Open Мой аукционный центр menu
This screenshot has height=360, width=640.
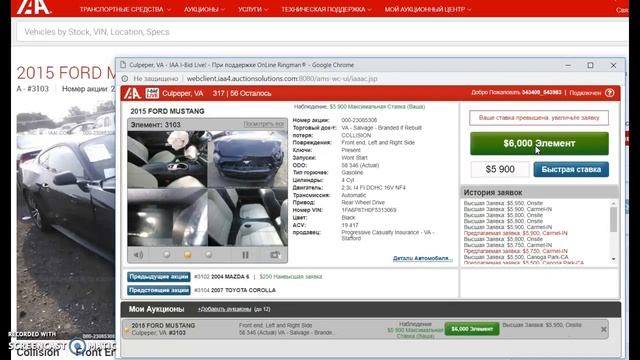[x=428, y=9]
